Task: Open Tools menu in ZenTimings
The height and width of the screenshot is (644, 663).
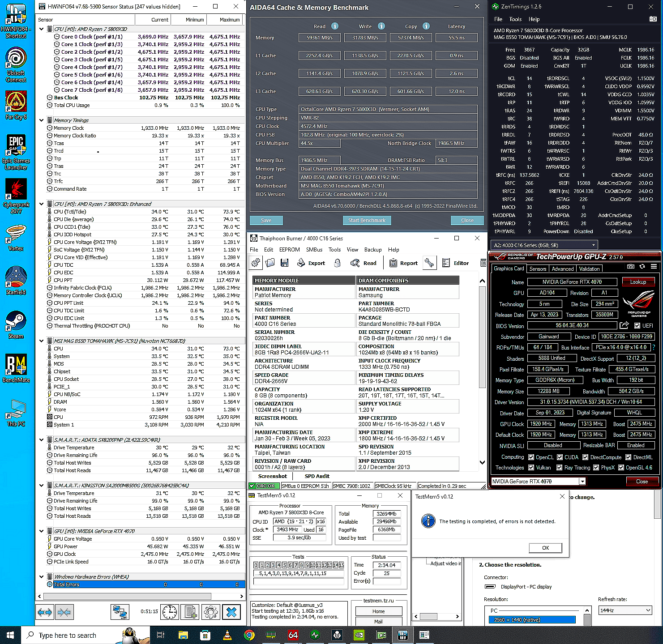Action: tap(515, 19)
